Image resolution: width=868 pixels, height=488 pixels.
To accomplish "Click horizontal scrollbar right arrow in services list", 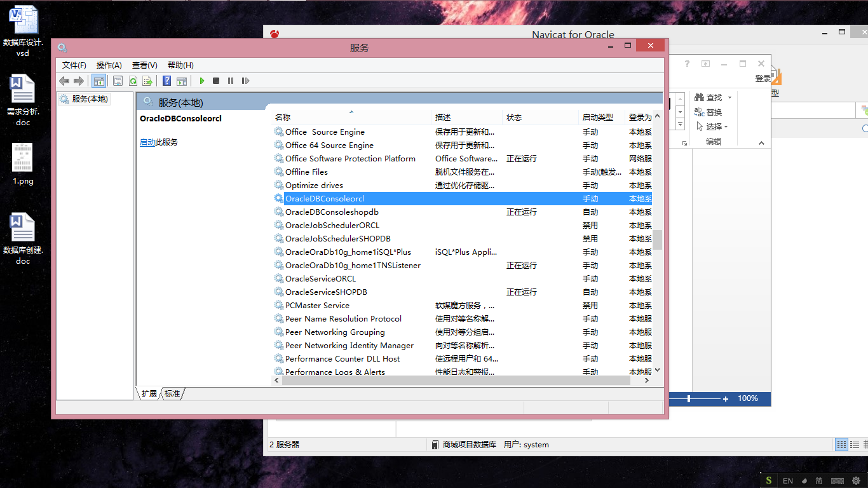I will 647,380.
